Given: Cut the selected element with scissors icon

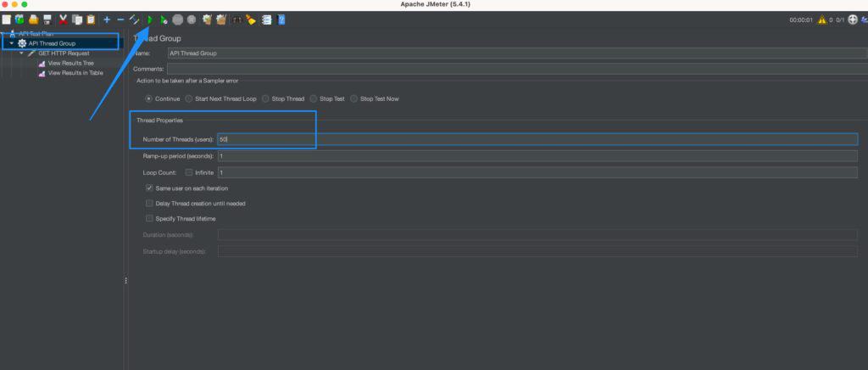Looking at the screenshot, I should point(63,20).
